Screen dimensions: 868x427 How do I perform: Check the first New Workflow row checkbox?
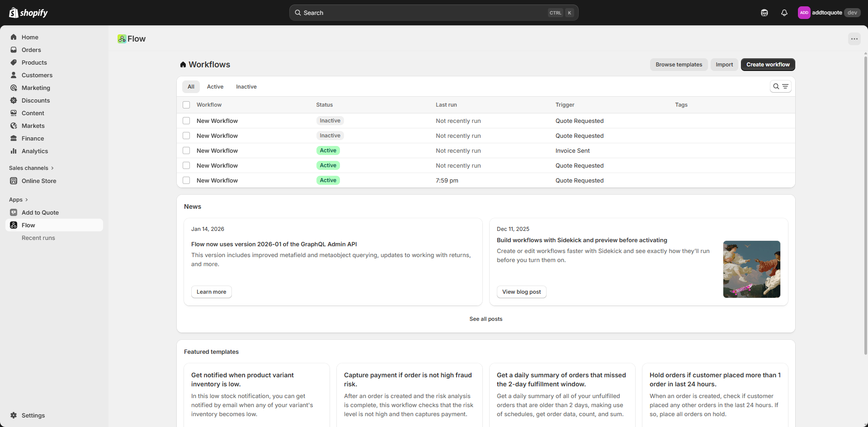pyautogui.click(x=186, y=121)
